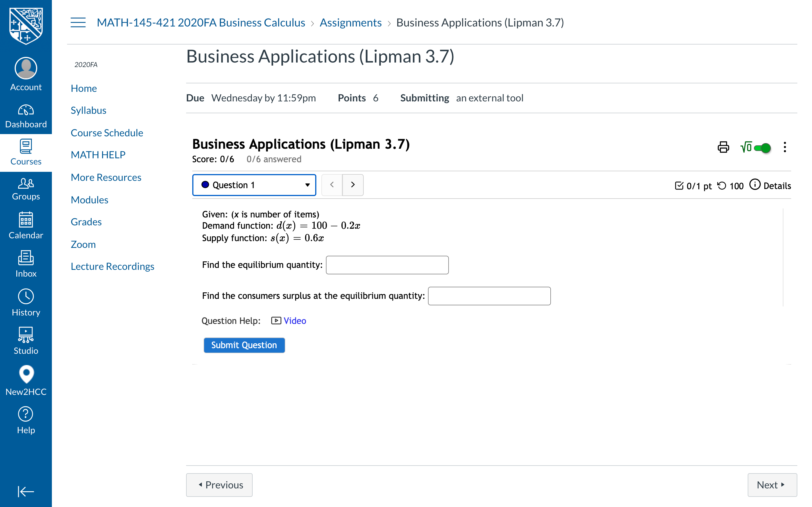
Task: Open Studio in the sidebar
Action: [26, 341]
